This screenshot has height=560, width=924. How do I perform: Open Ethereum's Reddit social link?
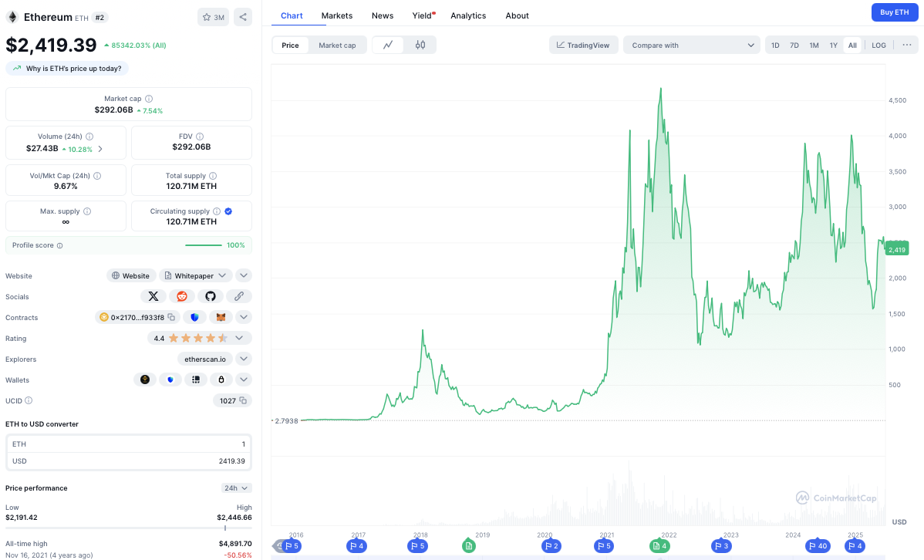182,296
